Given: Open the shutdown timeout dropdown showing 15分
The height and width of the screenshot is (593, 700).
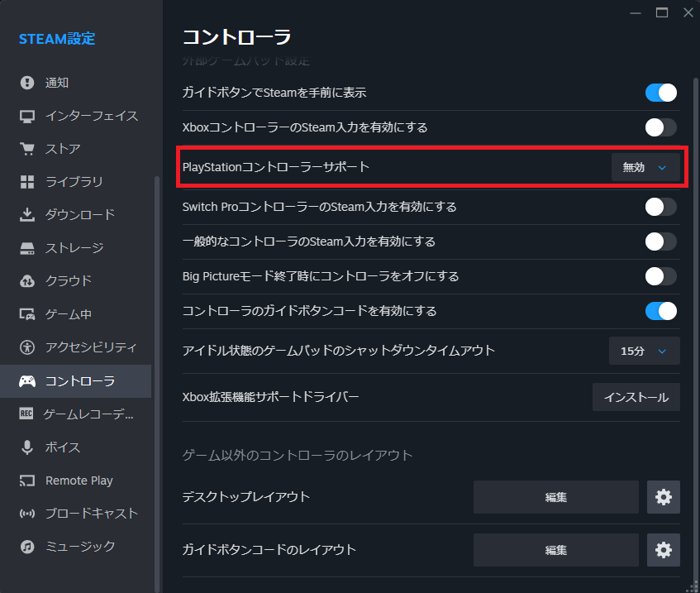Looking at the screenshot, I should point(644,351).
